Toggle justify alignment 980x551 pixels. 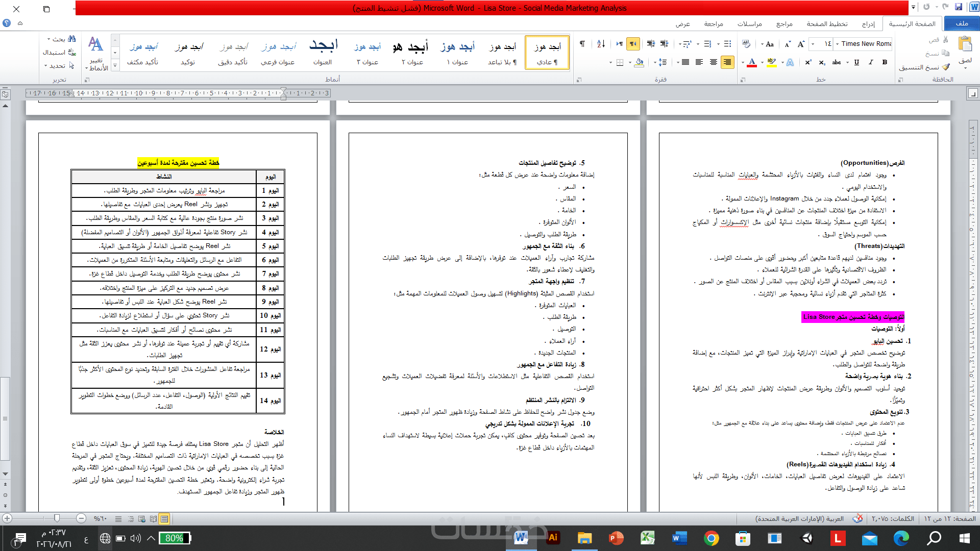pos(685,62)
